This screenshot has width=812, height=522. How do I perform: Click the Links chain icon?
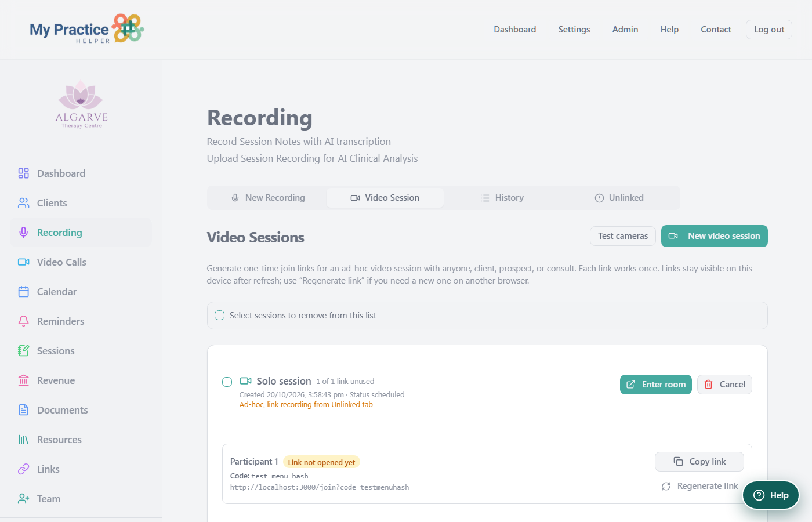click(23, 469)
